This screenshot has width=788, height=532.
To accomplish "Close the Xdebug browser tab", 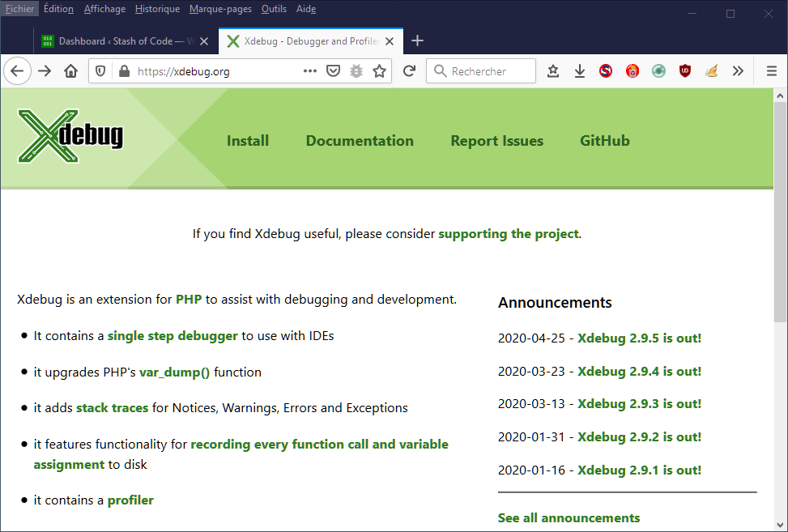I will (390, 41).
